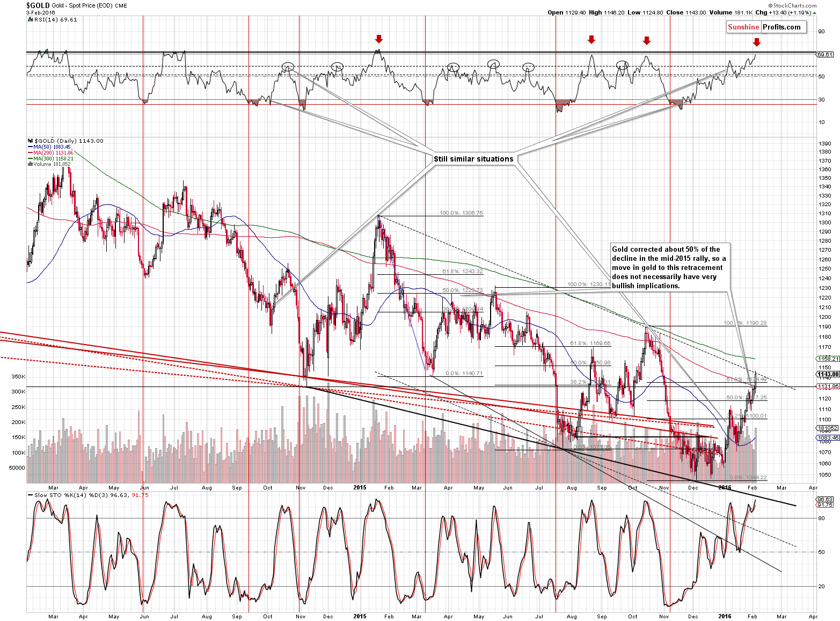Click the 1143.00 current price axis tag

828,374
